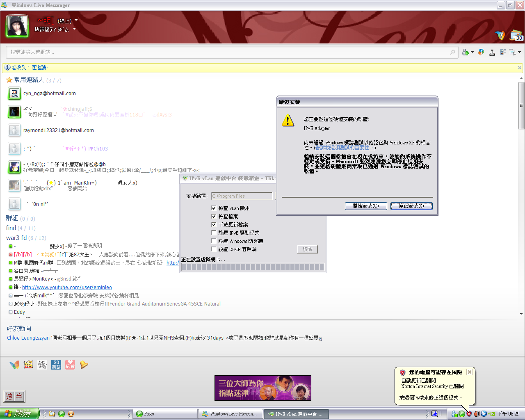Open the personal message dropdown arrow
This screenshot has height=420, width=525.
(x=74, y=29)
